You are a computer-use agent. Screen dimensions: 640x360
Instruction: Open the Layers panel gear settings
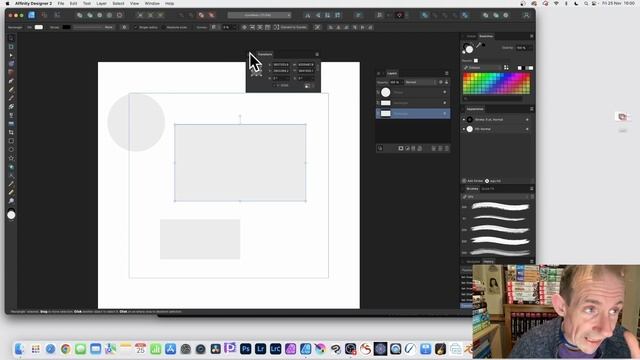(440, 82)
